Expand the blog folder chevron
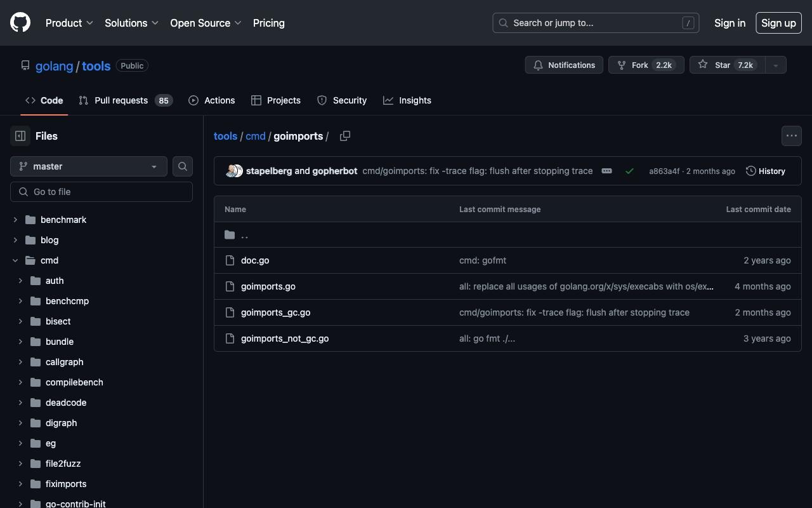Image resolution: width=812 pixels, height=508 pixels. [15, 240]
